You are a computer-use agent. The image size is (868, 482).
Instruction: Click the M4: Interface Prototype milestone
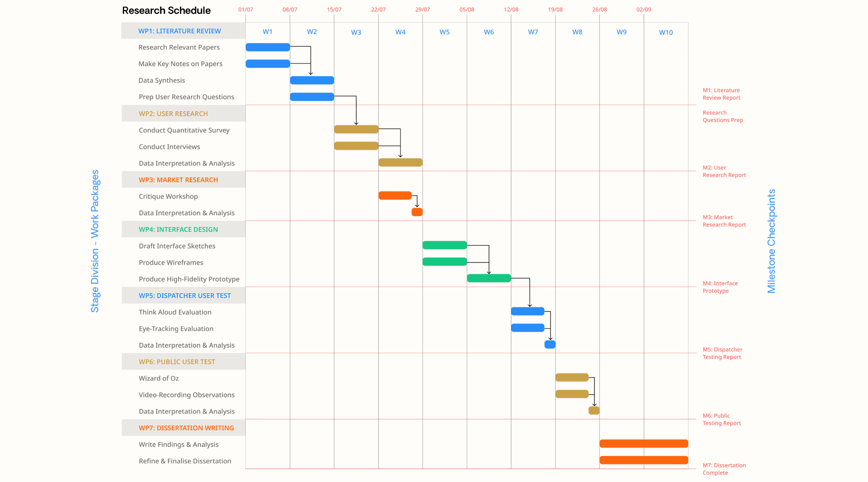pos(720,287)
